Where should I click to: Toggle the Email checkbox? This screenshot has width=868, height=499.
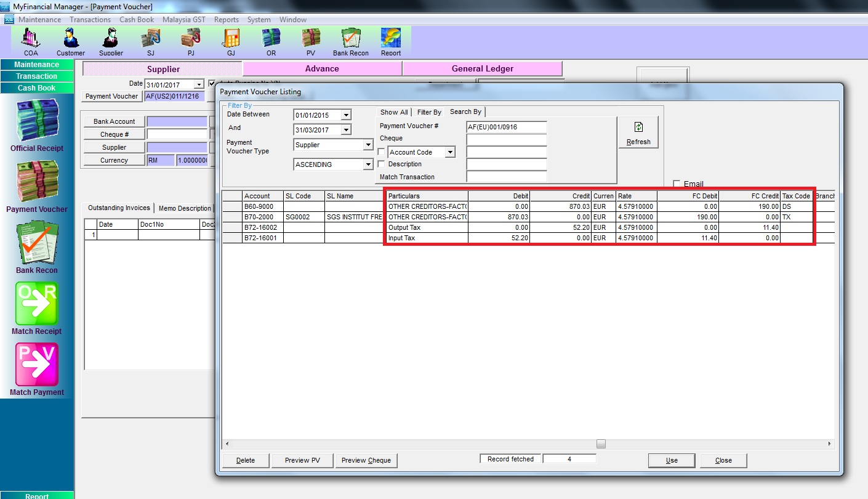[x=677, y=184]
